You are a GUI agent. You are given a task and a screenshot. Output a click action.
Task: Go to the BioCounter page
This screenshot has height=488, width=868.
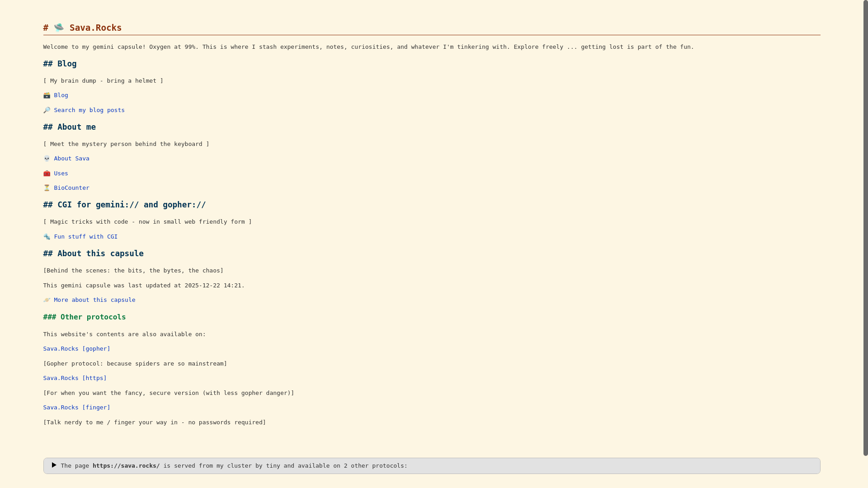[x=71, y=188]
